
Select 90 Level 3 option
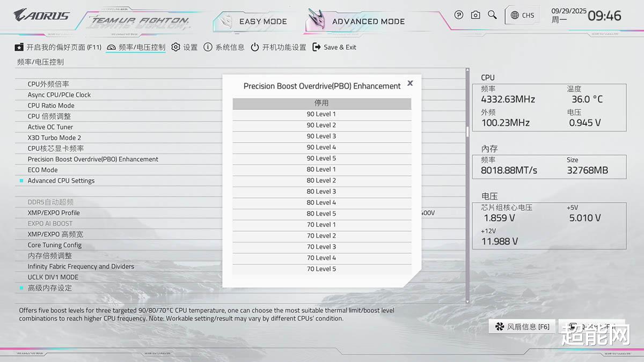click(x=322, y=136)
